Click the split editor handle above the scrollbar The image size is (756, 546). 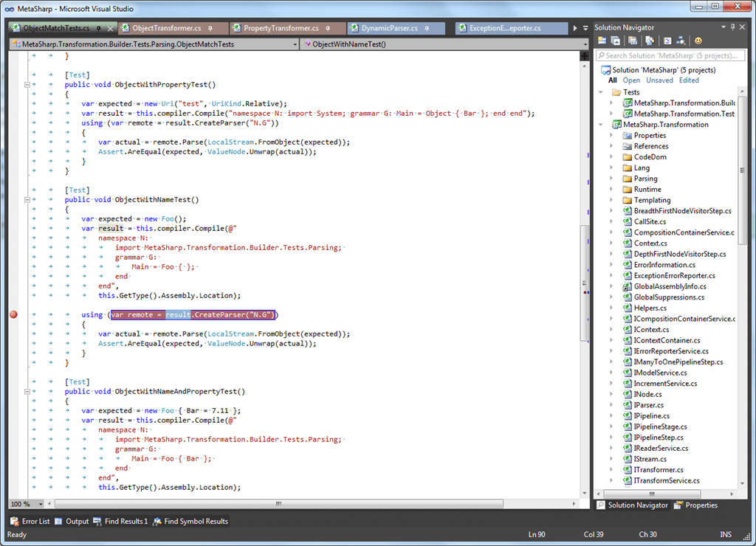(x=585, y=56)
